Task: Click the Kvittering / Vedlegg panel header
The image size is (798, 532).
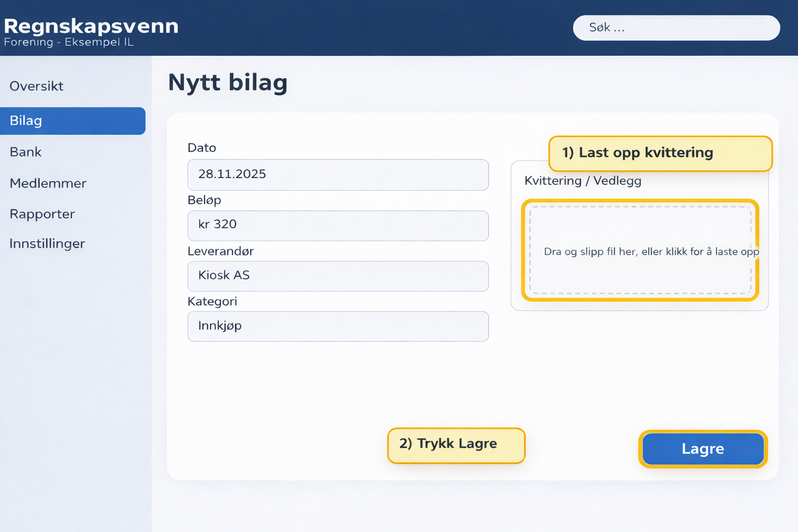Action: click(583, 181)
